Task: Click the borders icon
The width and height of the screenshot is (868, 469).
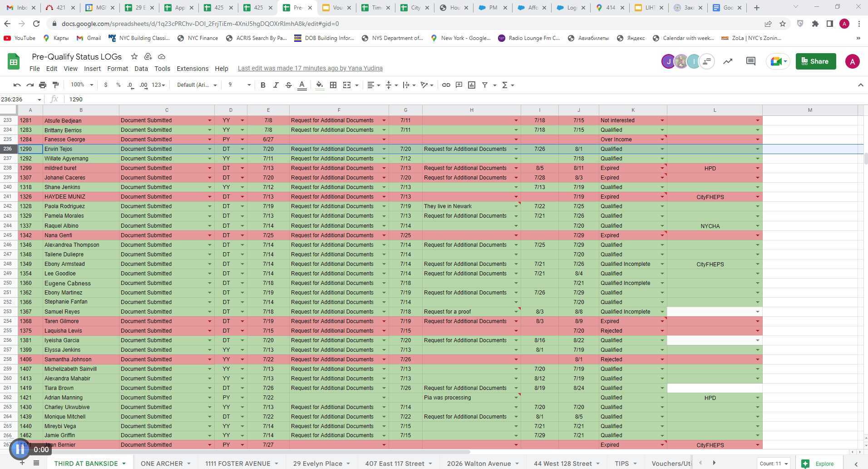Action: point(333,85)
